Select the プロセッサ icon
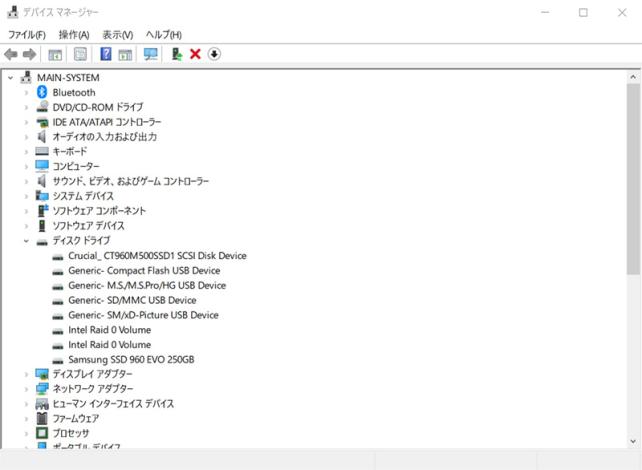The width and height of the screenshot is (642, 470). coord(42,433)
